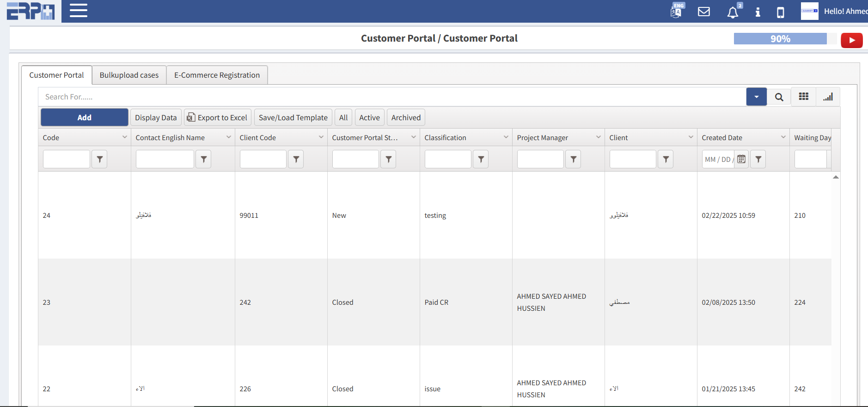
Task: Click the Add button
Action: pyautogui.click(x=84, y=117)
